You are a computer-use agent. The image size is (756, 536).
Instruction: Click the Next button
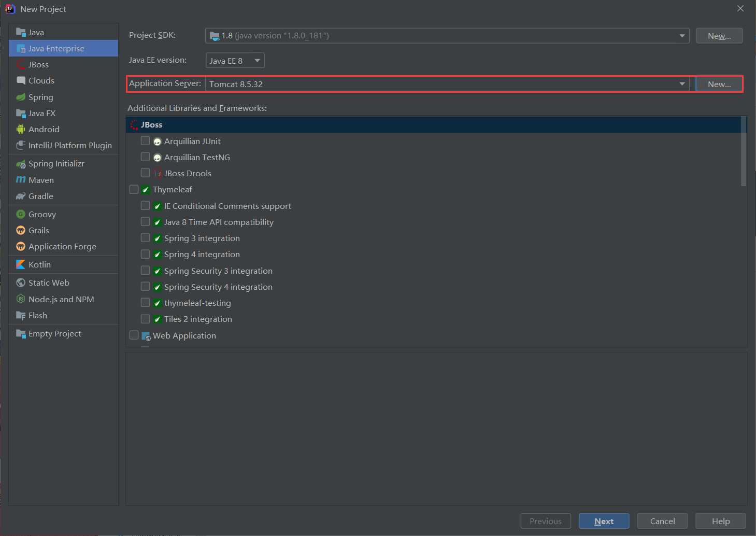(x=604, y=521)
